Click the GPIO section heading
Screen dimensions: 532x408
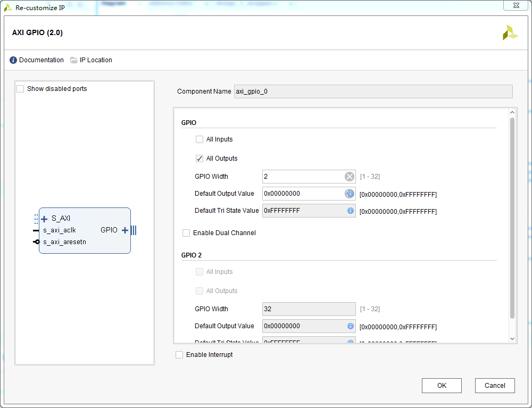point(189,123)
